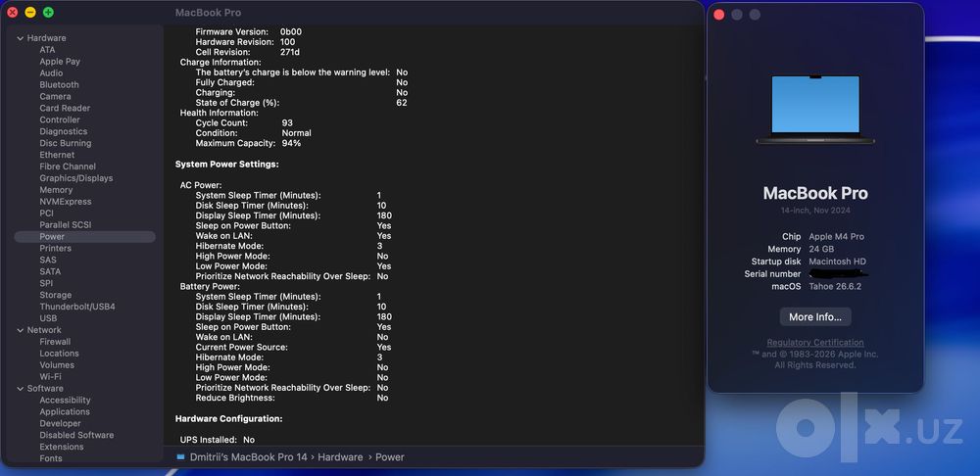Select ATA in the sidebar
The width and height of the screenshot is (980, 476).
47,50
